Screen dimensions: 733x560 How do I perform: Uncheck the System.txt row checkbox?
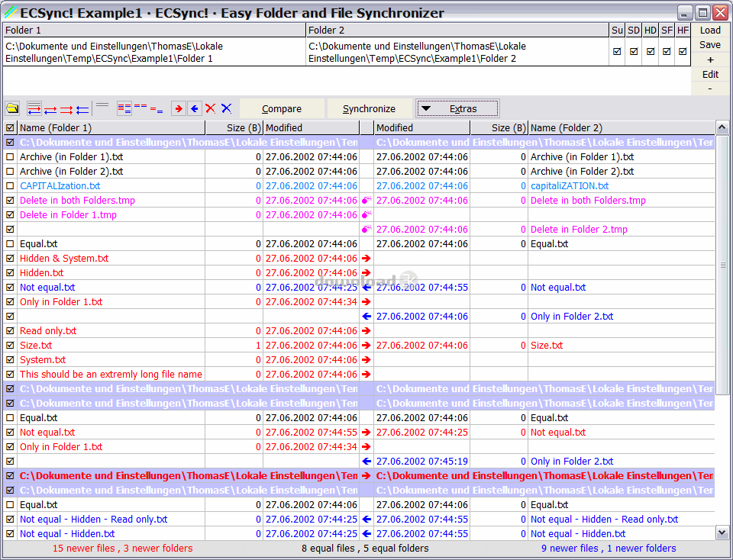(x=10, y=359)
